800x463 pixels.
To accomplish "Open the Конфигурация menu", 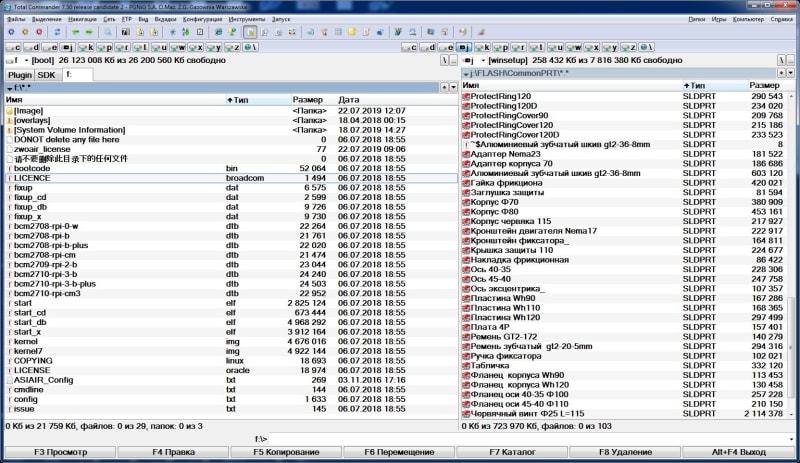I will coord(203,19).
